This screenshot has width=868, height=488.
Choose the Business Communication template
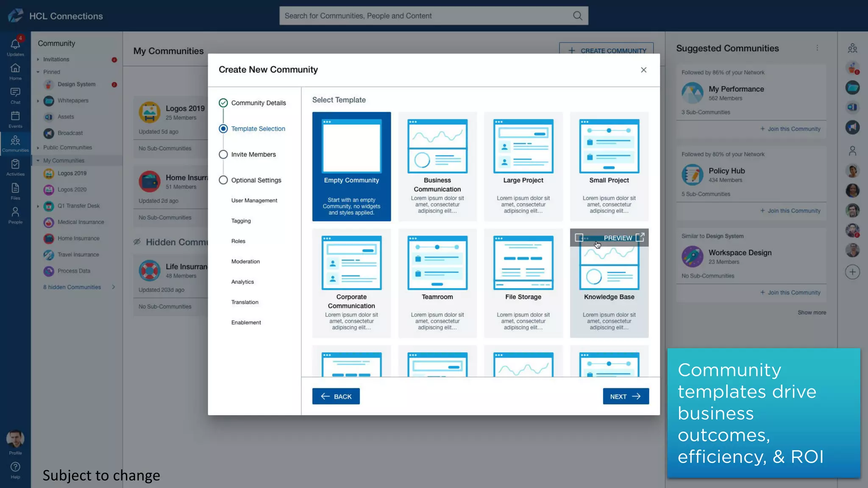coord(437,166)
